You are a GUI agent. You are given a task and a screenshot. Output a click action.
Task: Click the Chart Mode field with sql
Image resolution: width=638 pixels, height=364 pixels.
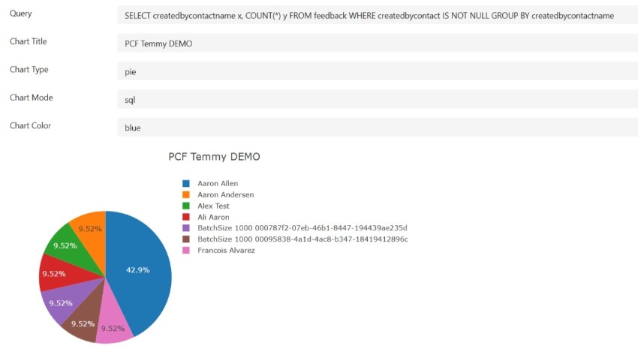(x=378, y=99)
